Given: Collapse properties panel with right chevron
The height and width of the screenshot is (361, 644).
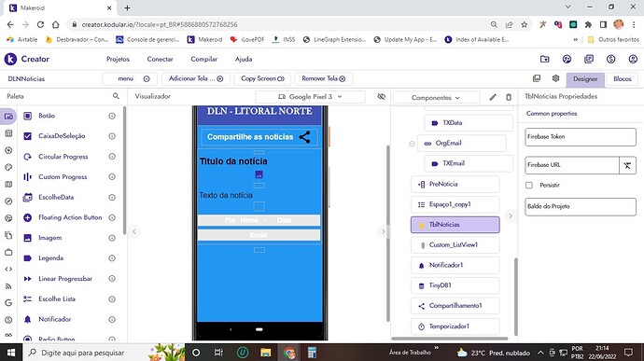Looking at the screenshot, I should coord(511,215).
